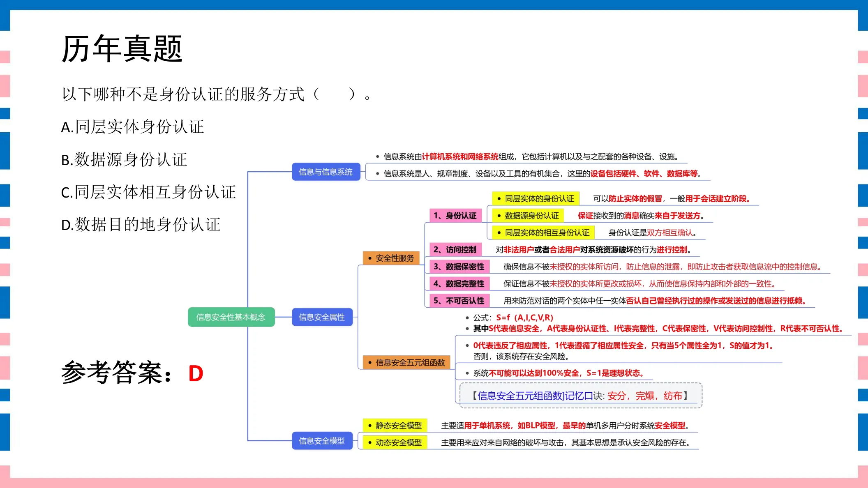Click the 主要用来应对来自网络的破坏与攻击 description
Image resolution: width=868 pixels, height=488 pixels.
[566, 442]
